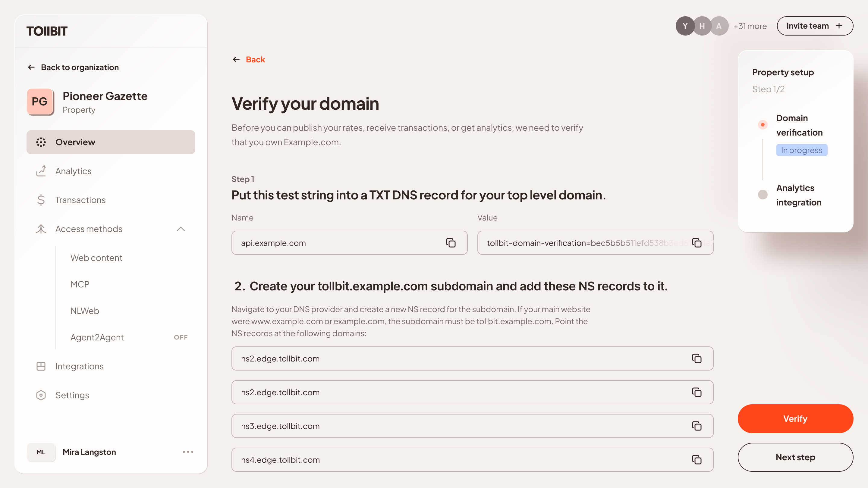Viewport: 868px width, 488px height.
Task: Expand the +31 more team avatars
Action: [x=750, y=26]
